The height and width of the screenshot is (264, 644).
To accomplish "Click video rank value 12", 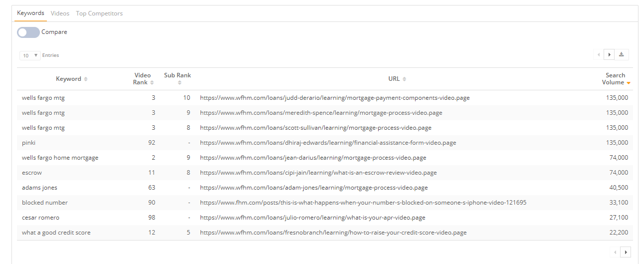I will (152, 233).
